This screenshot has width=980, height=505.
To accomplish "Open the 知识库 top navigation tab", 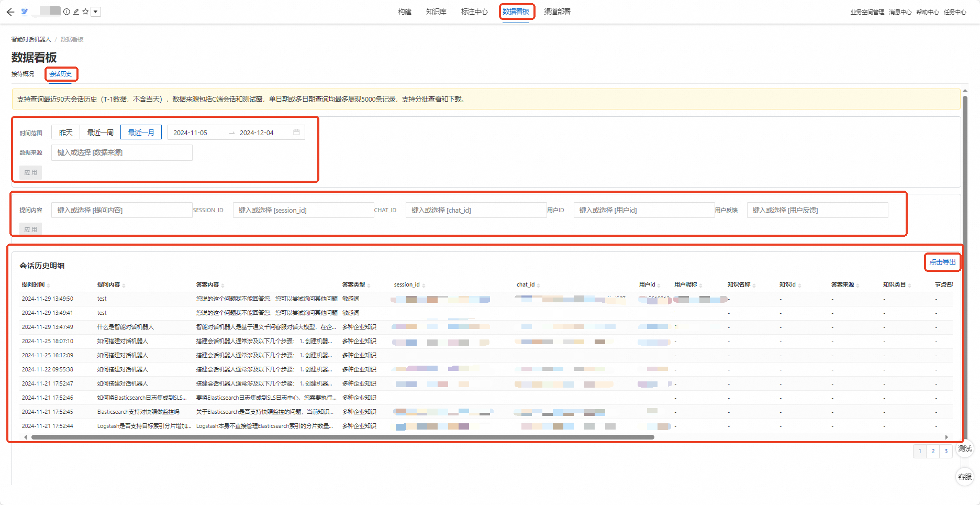I will pyautogui.click(x=436, y=12).
